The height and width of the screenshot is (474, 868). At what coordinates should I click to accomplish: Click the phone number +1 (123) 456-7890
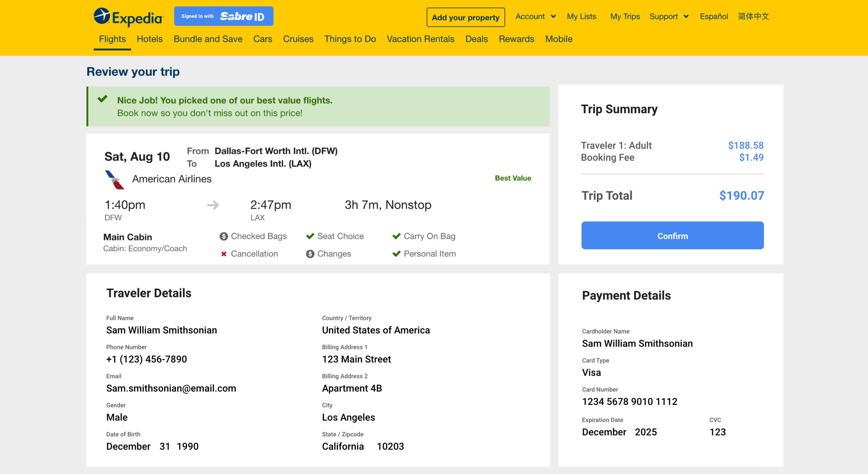(147, 359)
